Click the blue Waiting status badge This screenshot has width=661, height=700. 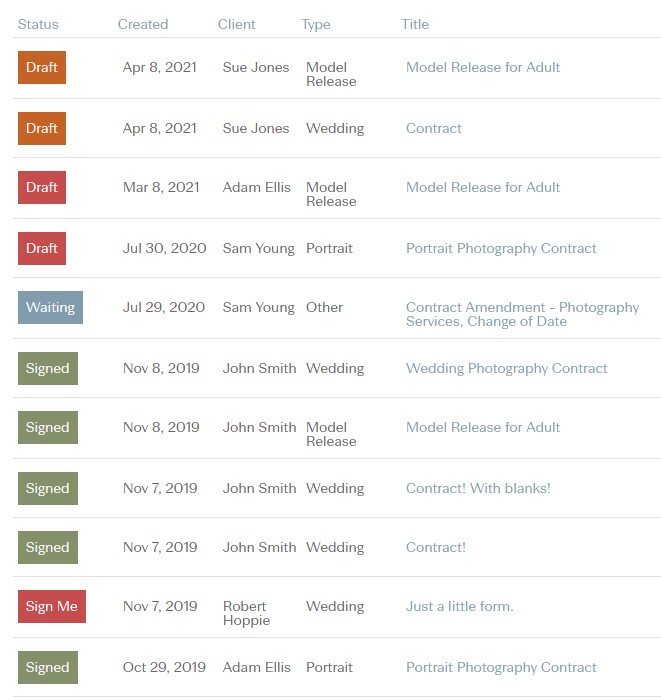click(50, 308)
